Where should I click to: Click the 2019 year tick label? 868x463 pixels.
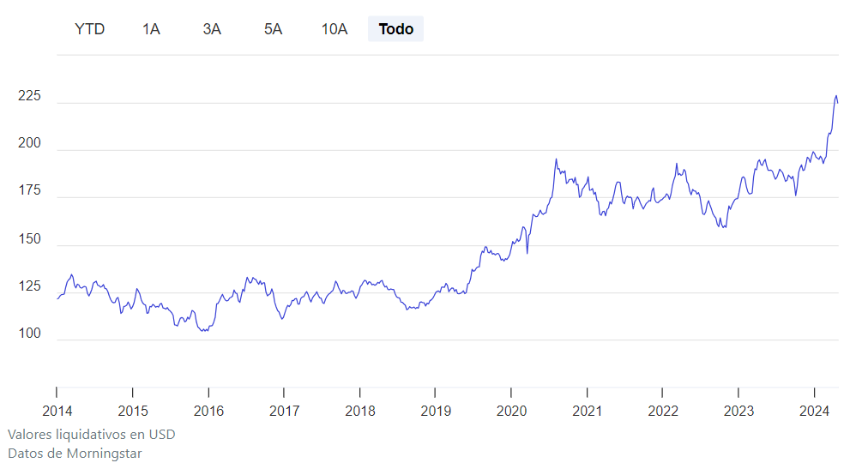(436, 411)
